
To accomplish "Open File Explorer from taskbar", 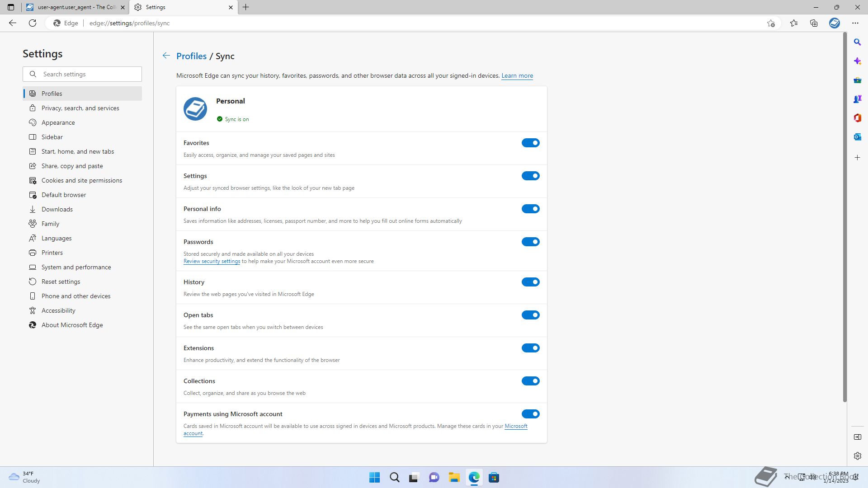I will tap(454, 478).
